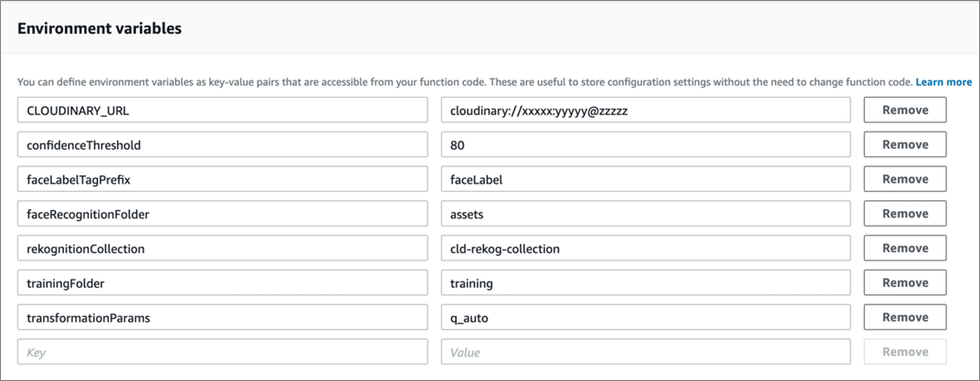Edit the cld-rekog-collection value field
Screen dimensions: 980x381
tap(646, 249)
